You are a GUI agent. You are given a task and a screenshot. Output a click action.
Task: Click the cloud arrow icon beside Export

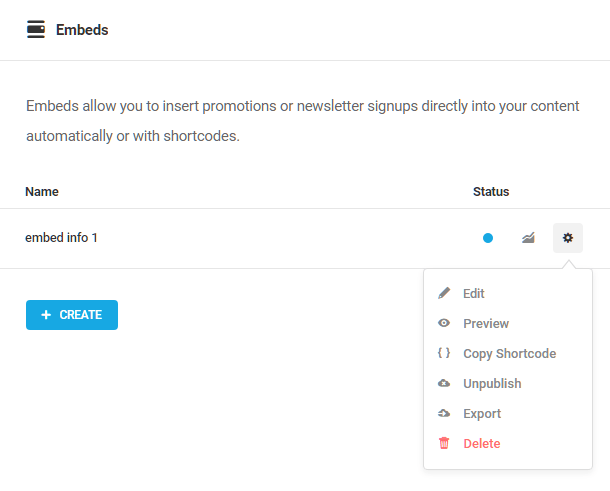click(444, 413)
